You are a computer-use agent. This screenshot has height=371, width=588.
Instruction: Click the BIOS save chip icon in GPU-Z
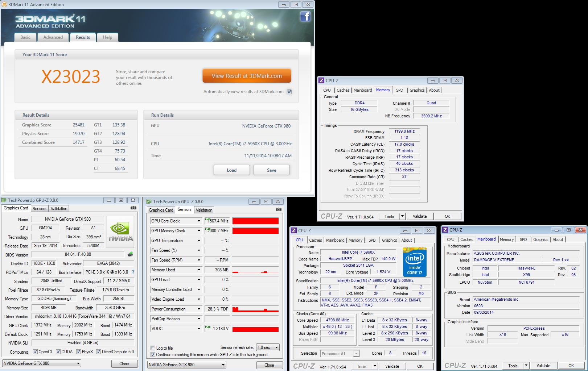[x=130, y=254]
